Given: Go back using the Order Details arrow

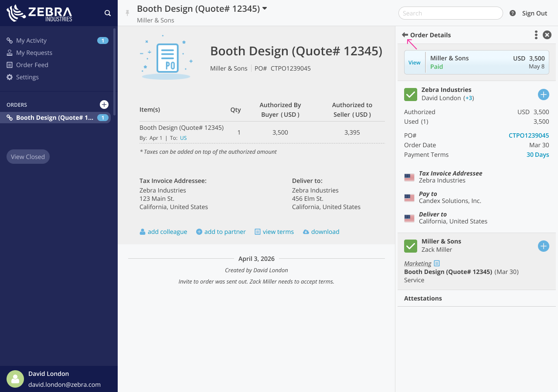Looking at the screenshot, I should click(405, 35).
